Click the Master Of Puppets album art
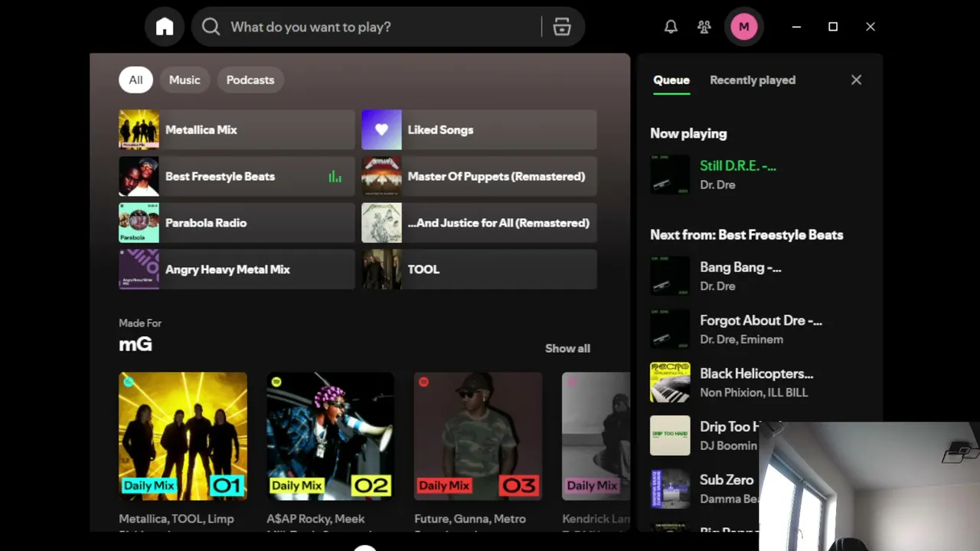The width and height of the screenshot is (980, 551). point(381,176)
